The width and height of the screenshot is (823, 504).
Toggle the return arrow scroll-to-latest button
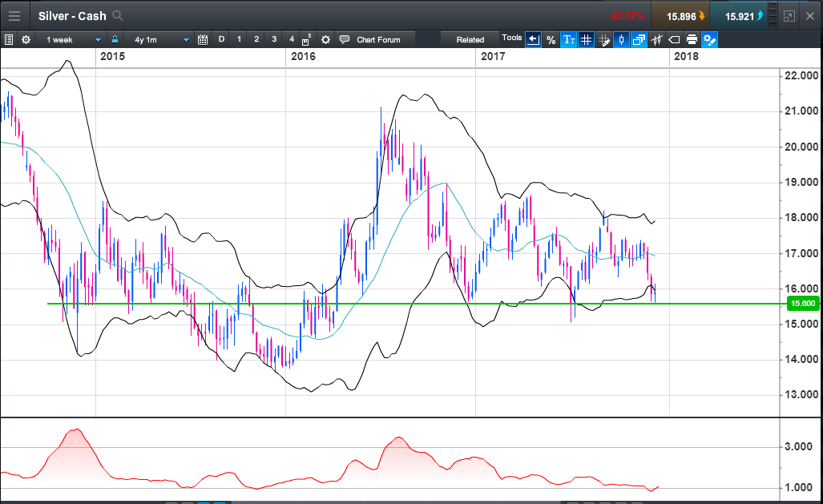[533, 39]
